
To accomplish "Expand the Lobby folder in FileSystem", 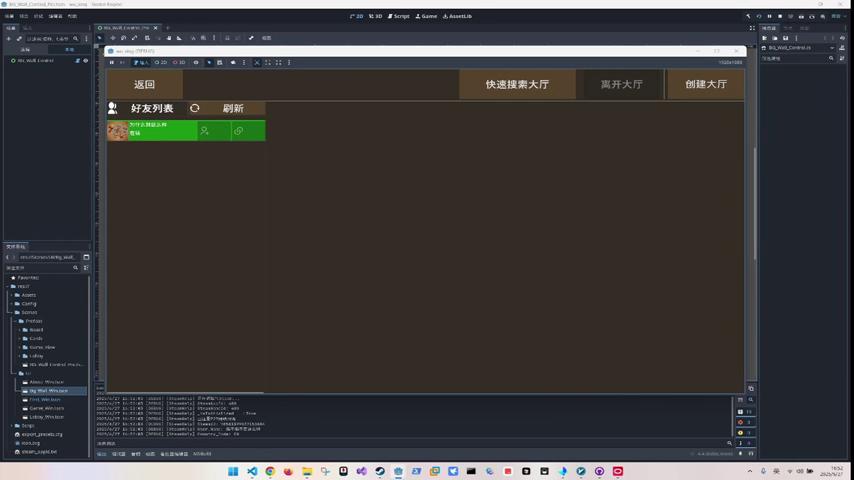I will point(20,356).
